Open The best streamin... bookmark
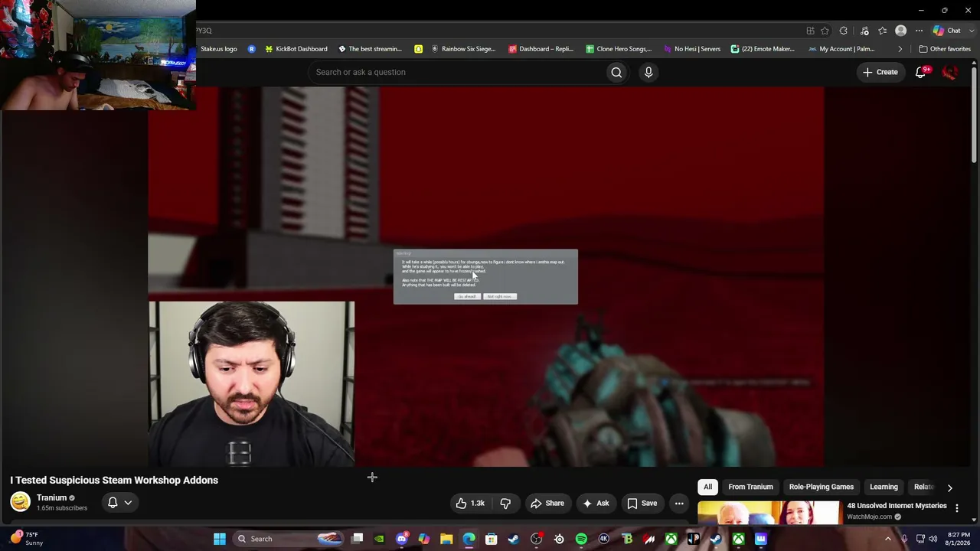The height and width of the screenshot is (551, 980). click(370, 49)
